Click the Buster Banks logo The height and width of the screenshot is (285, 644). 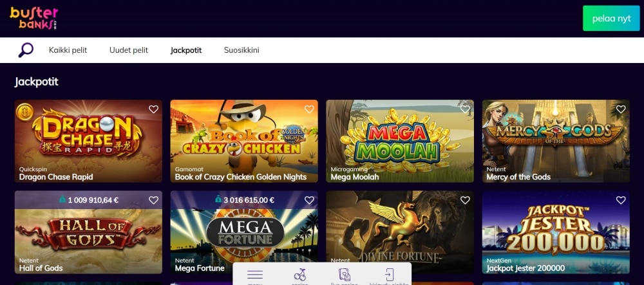33,18
